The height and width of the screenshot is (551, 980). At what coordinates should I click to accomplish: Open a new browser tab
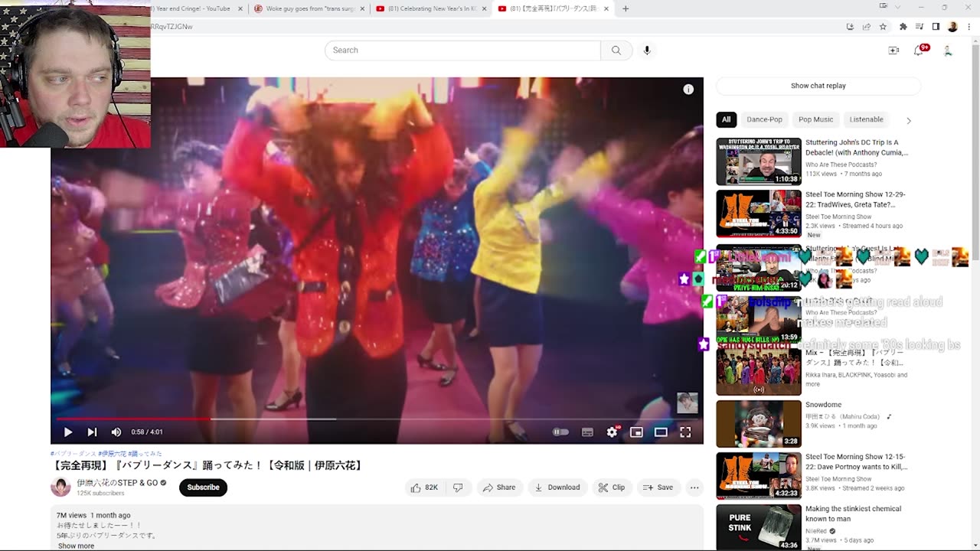626,8
